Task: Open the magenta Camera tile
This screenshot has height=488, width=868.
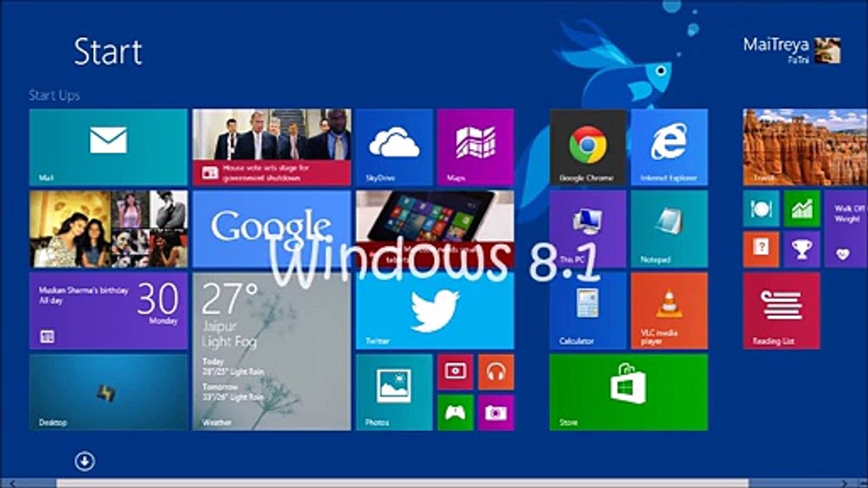Action: pyautogui.click(x=496, y=412)
